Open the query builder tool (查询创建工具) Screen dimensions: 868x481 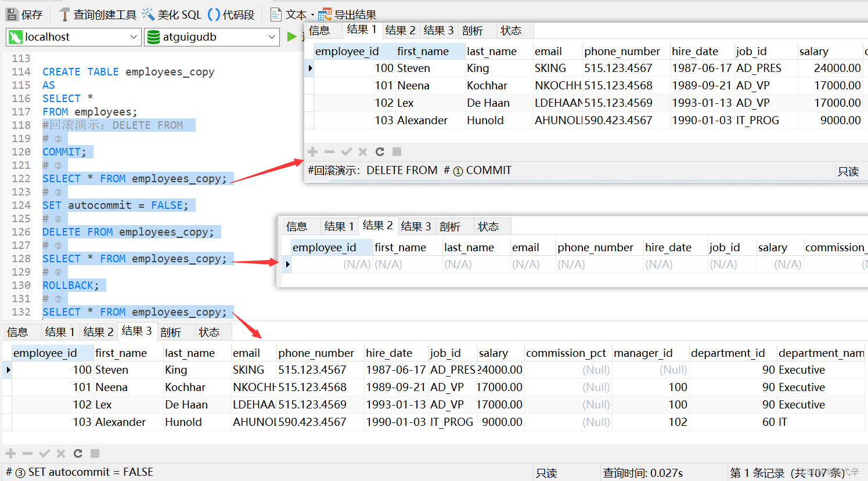pos(98,15)
